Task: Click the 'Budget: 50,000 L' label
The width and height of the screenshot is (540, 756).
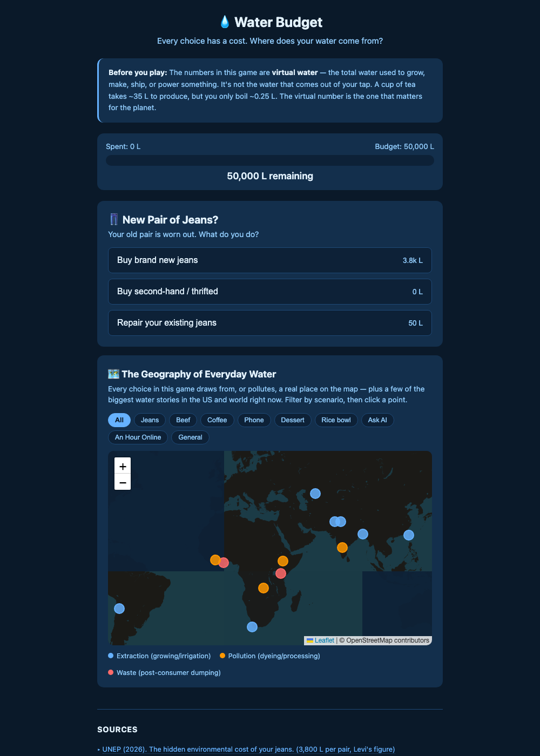Action: pos(404,147)
